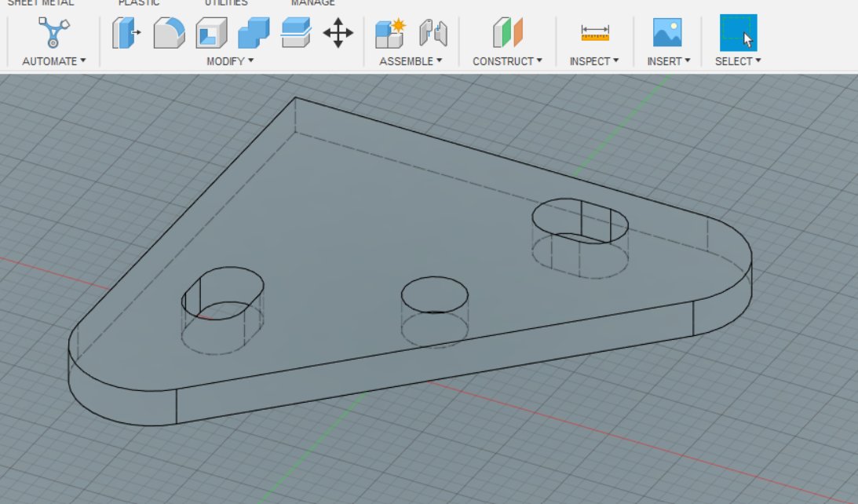The width and height of the screenshot is (858, 504).
Task: Select the left slotted hole on the plate
Action: [223, 294]
